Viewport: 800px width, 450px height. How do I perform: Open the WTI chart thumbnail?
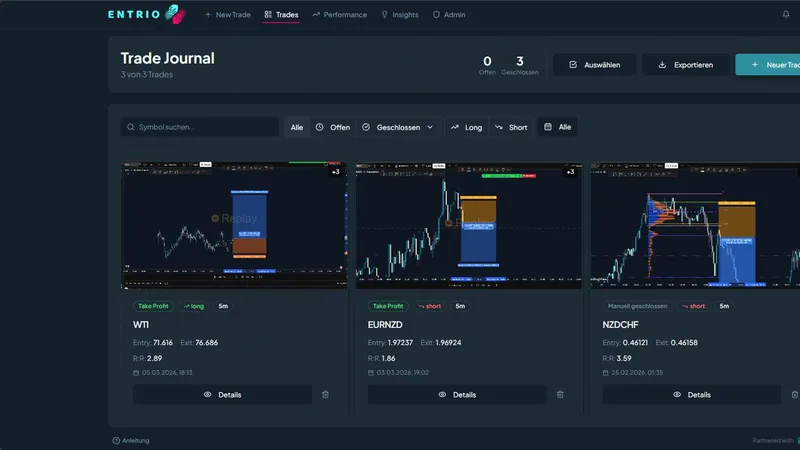(234, 226)
